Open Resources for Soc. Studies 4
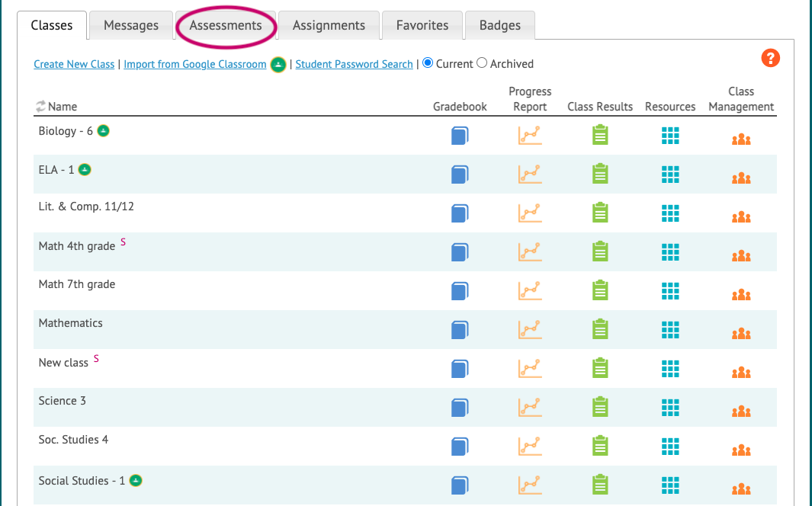 [670, 446]
